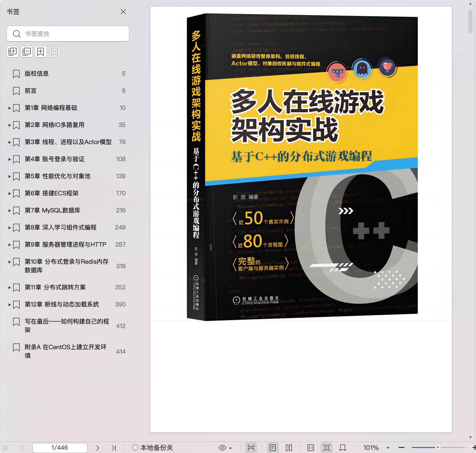Jump to 附录A 在CentOS上建立开发环境 bookmark
Screen dimensions: 476x453
coord(65,351)
